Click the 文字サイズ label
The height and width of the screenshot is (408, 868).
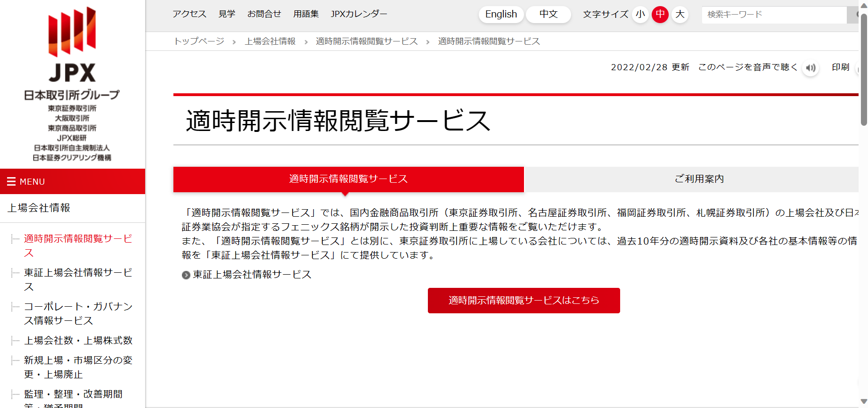tap(606, 14)
